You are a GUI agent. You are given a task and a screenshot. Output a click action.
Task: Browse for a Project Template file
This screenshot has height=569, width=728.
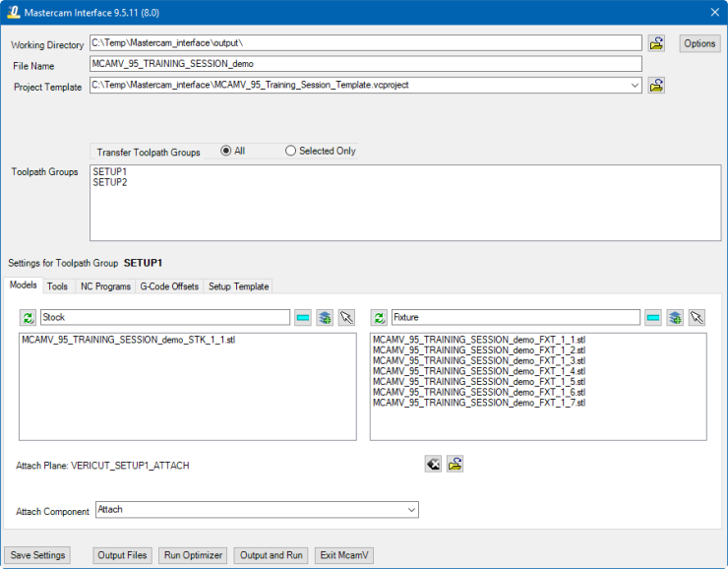click(x=656, y=86)
